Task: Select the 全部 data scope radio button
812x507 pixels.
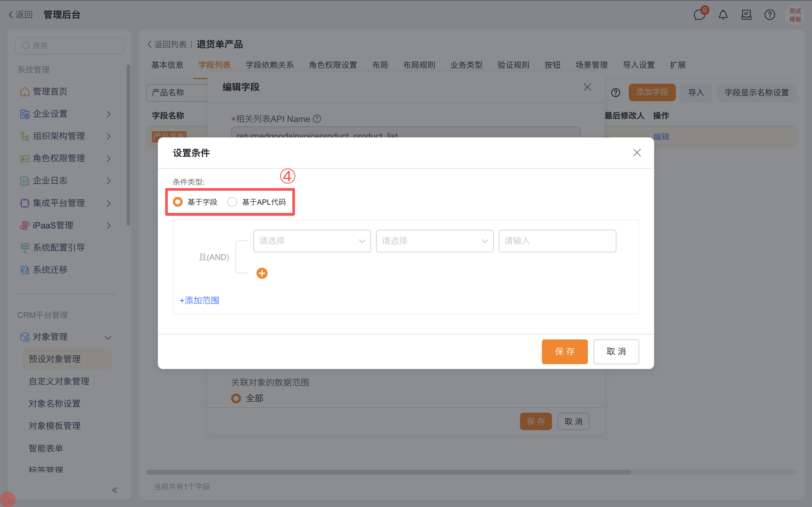Action: (x=236, y=398)
